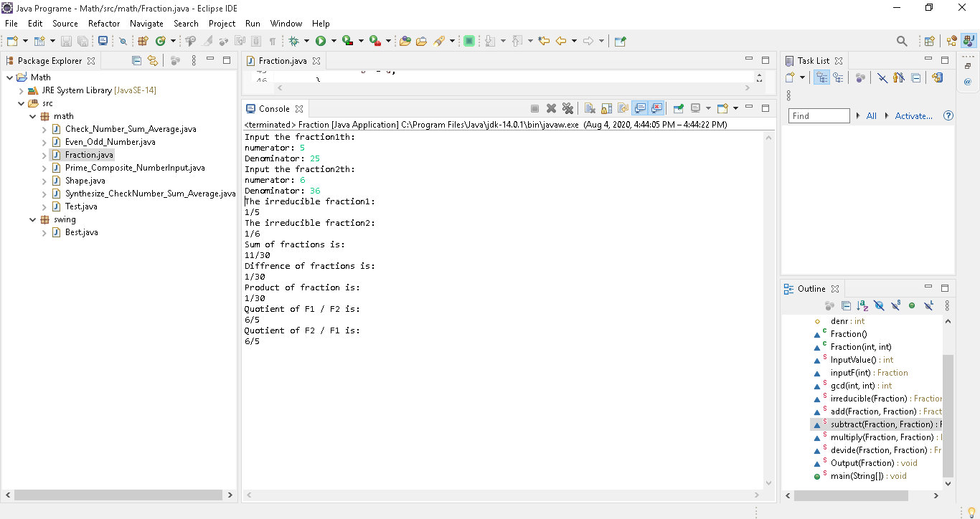Viewport: 980px width, 519px height.
Task: Click Collapse All in Package Explorer
Action: click(136, 60)
